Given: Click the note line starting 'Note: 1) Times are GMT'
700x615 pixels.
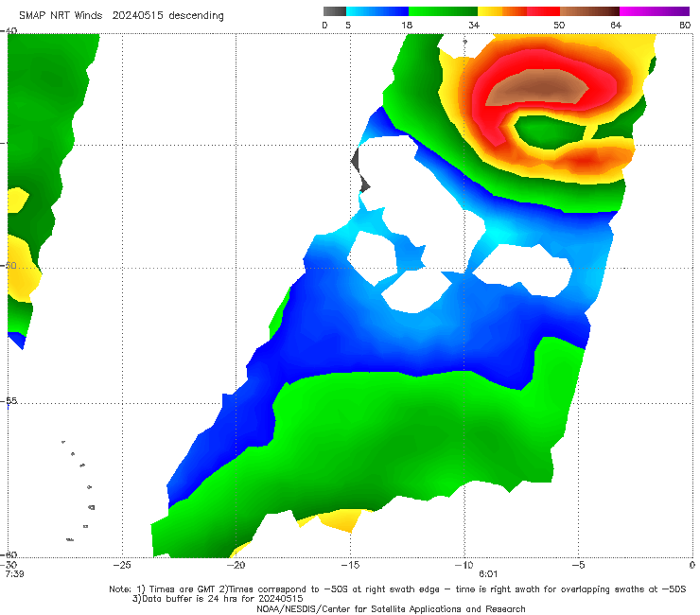Looking at the screenshot, I should point(397,589).
